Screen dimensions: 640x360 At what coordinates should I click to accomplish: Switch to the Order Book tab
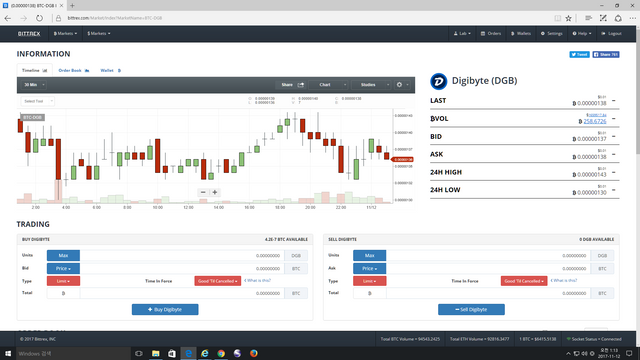click(74, 70)
